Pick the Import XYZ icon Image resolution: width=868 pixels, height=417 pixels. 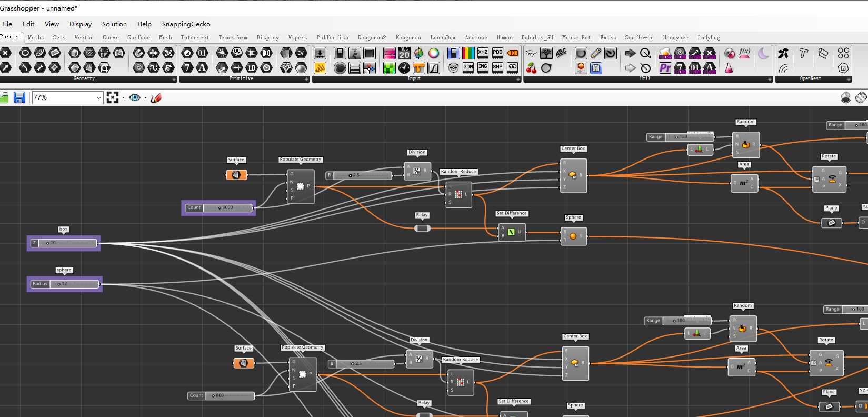click(483, 53)
